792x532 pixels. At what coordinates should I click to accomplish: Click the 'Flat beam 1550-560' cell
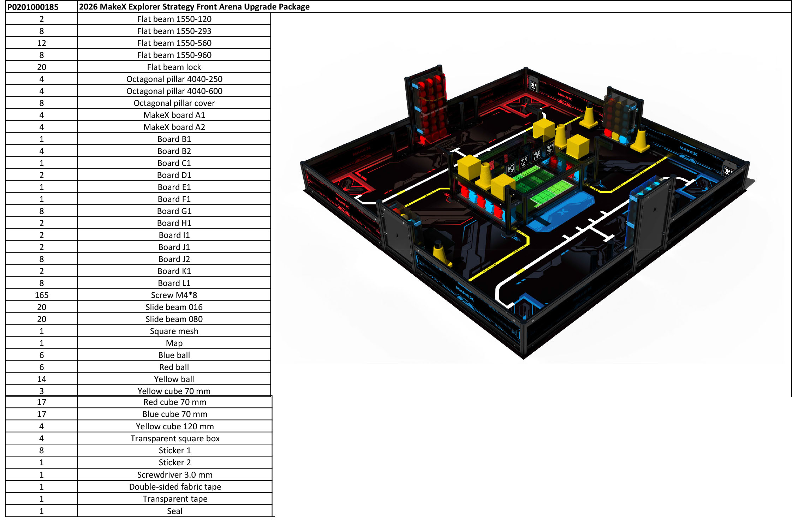click(x=174, y=43)
